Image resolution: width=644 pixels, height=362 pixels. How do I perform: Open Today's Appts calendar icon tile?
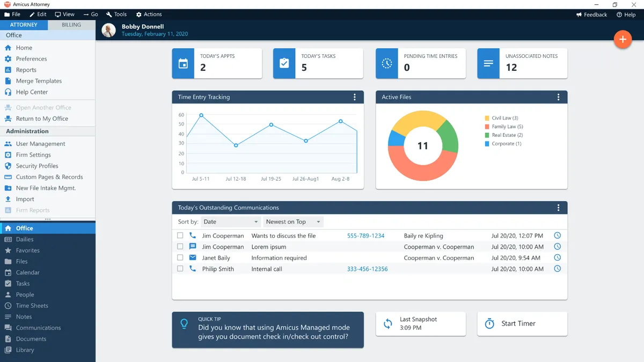click(x=184, y=63)
